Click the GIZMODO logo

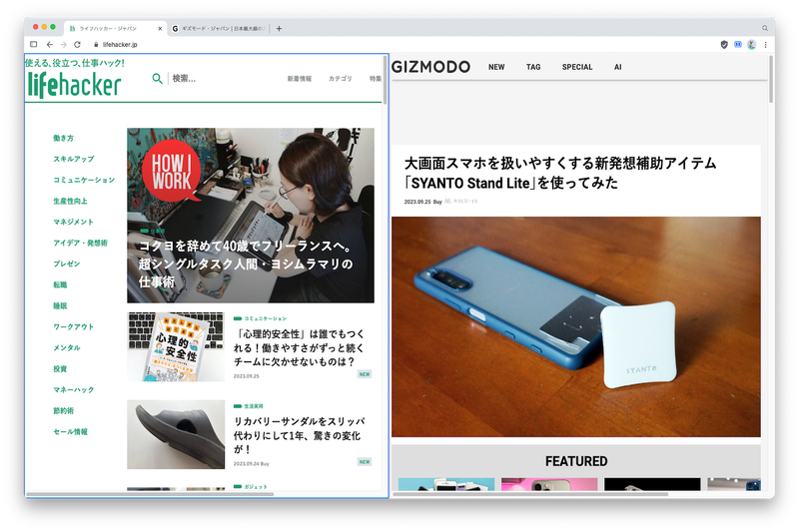[431, 67]
